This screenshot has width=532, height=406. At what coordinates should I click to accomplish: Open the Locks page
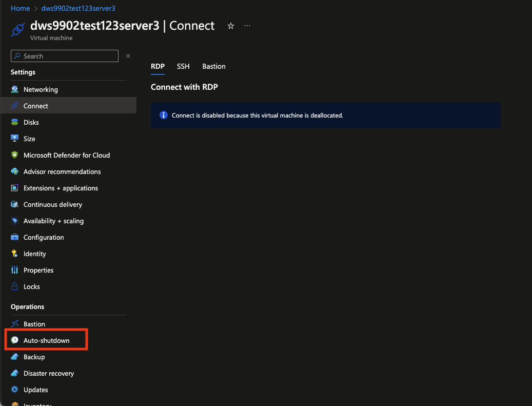point(69,286)
